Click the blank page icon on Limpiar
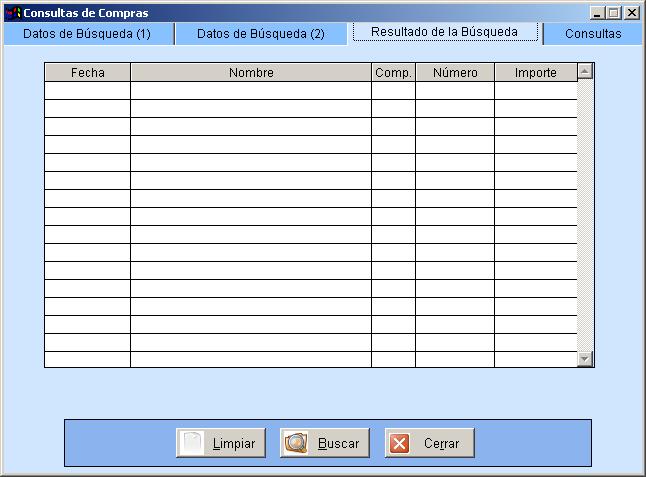The width and height of the screenshot is (646, 477). pyautogui.click(x=192, y=443)
